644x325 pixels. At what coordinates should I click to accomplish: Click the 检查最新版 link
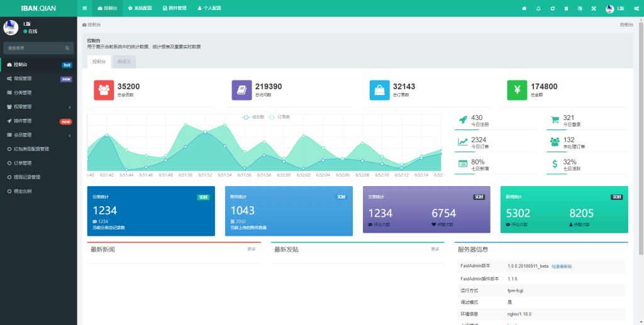562,267
